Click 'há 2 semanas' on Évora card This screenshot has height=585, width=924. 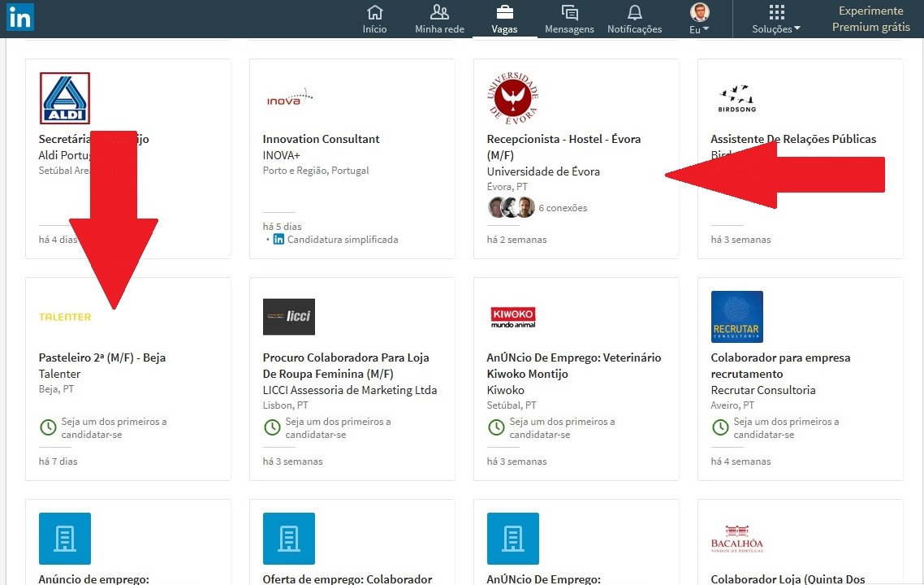tap(516, 240)
